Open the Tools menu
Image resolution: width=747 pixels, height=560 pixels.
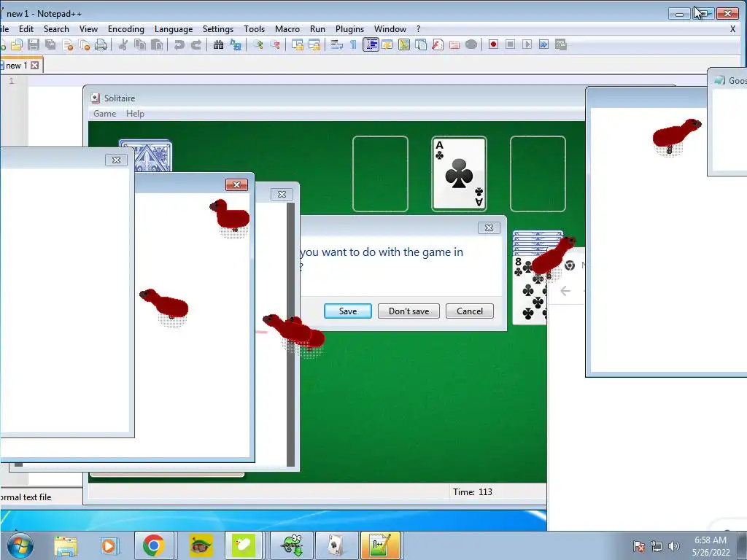coord(254,29)
